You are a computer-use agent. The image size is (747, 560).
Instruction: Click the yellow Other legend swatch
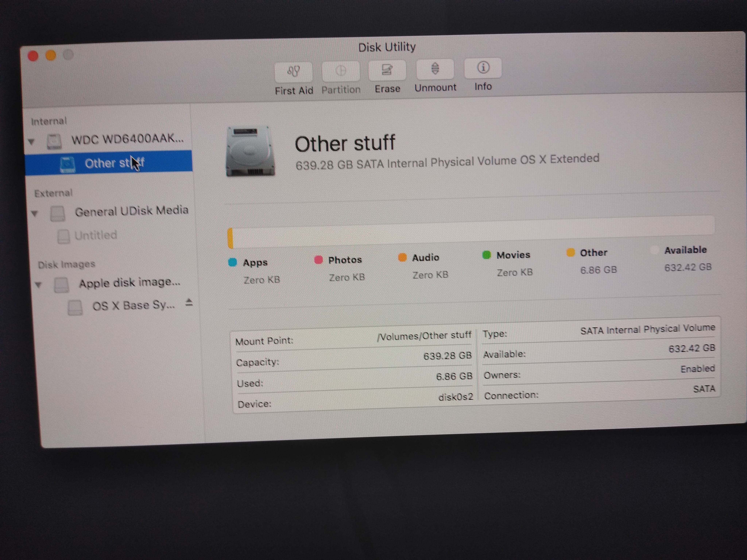click(x=570, y=252)
